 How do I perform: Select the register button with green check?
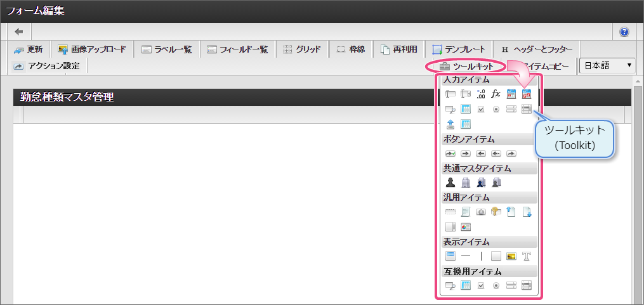click(x=450, y=153)
